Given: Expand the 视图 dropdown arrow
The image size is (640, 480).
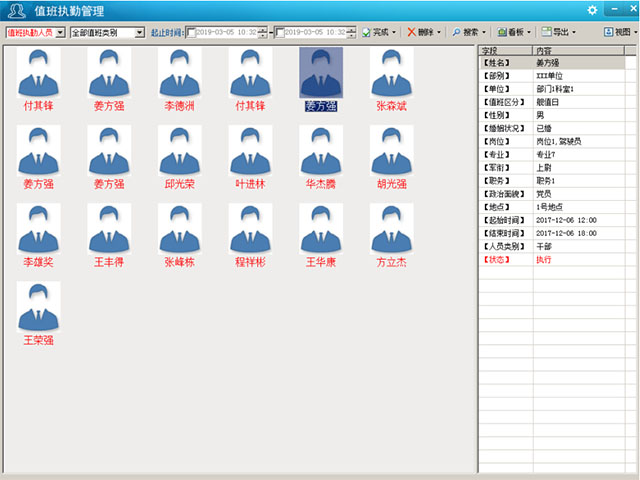Looking at the screenshot, I should pos(636,32).
